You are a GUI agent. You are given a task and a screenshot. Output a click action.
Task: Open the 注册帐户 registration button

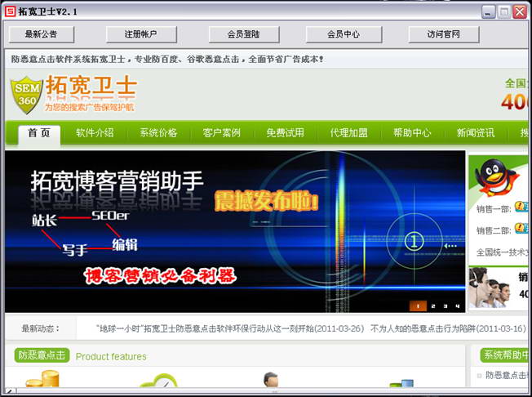pyautogui.click(x=141, y=34)
